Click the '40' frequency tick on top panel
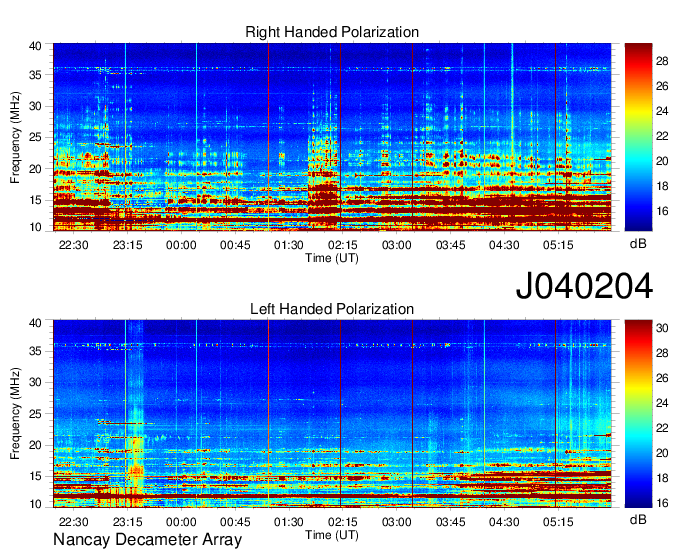The height and width of the screenshot is (552, 680). coord(35,46)
